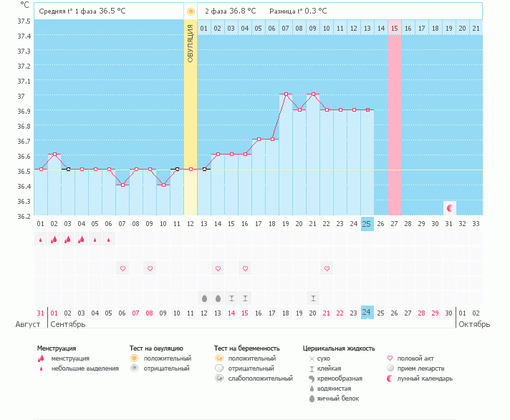Select highlighted date 24 in calendar row
This screenshot has width=510, height=420.
point(367,312)
